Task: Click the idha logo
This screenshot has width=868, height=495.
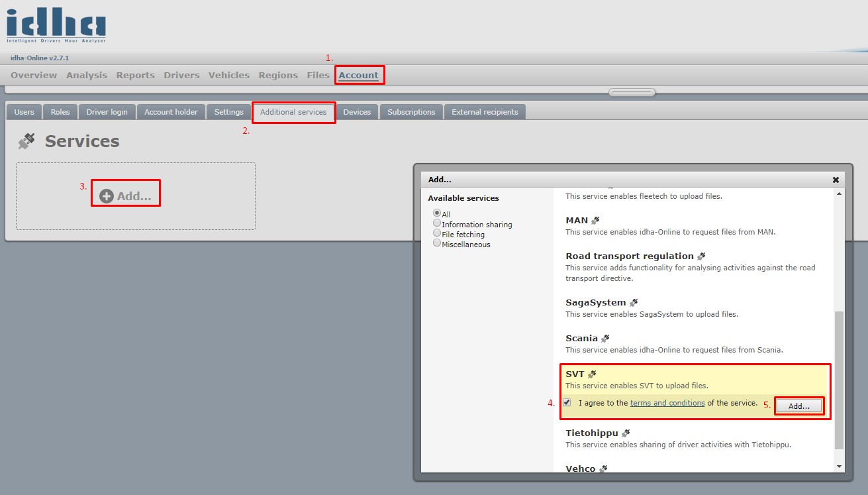Action: click(56, 26)
